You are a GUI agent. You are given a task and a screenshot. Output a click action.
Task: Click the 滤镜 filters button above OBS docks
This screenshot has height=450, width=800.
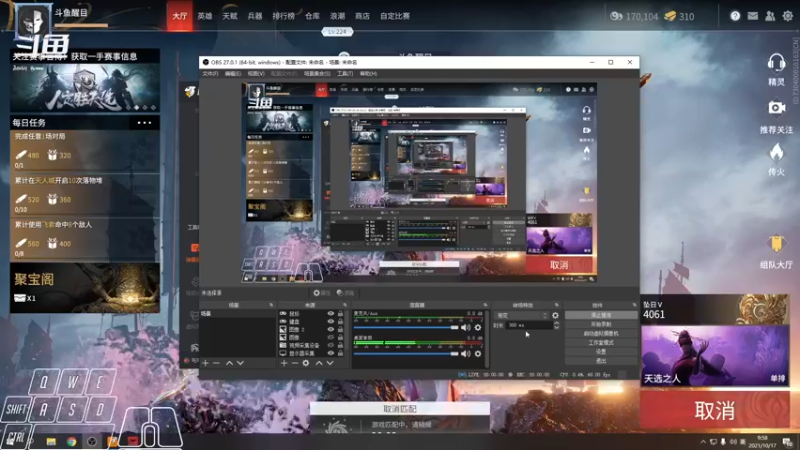345,293
